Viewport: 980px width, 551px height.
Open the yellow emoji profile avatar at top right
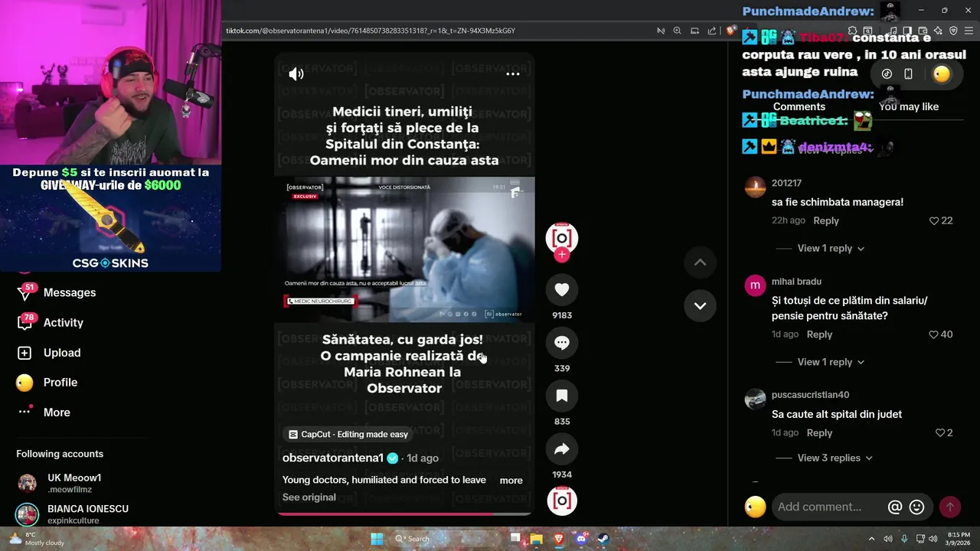click(x=942, y=74)
